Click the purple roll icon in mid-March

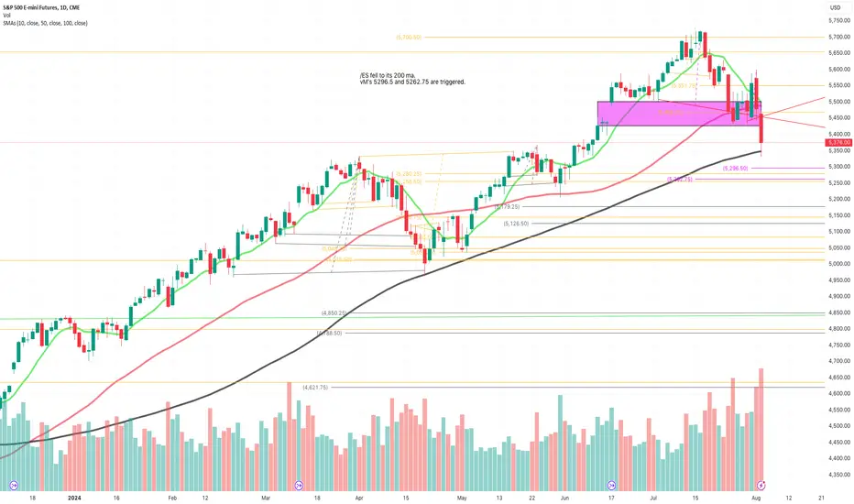[299, 483]
